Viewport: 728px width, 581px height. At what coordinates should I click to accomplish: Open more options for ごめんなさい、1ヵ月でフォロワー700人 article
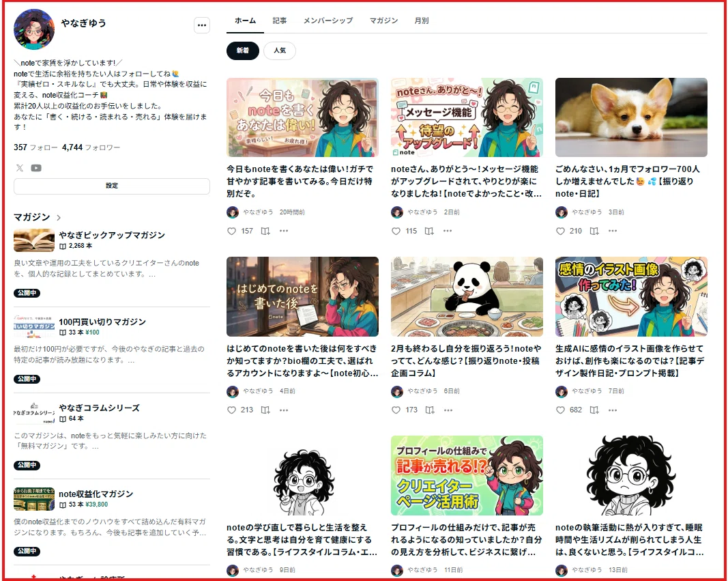(613, 231)
